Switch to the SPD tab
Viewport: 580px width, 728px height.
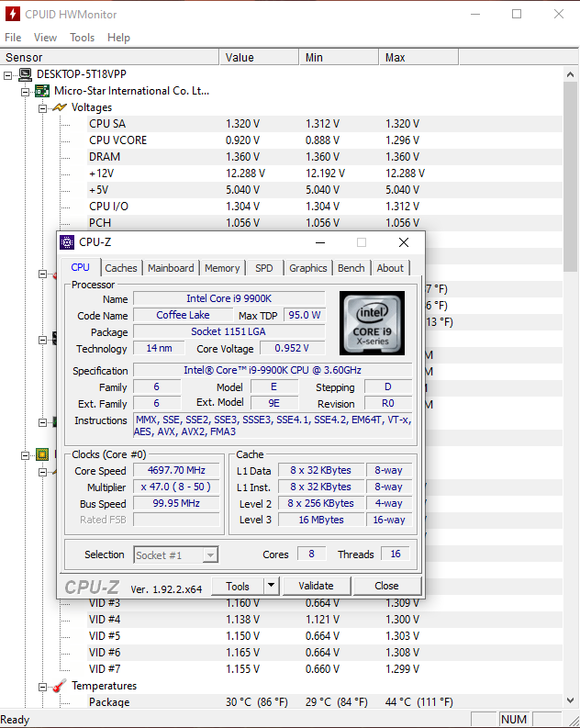[x=264, y=268]
